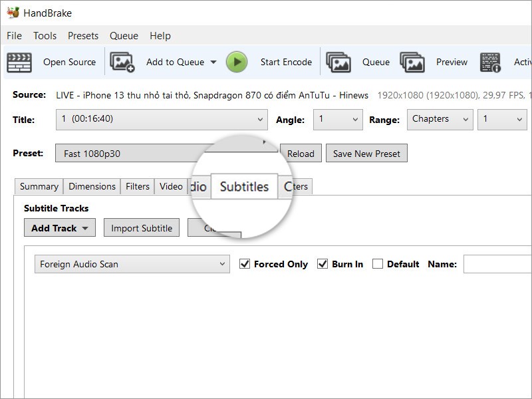Expand the Add to Queue dropdown arrow
This screenshot has width=532, height=399.
213,62
